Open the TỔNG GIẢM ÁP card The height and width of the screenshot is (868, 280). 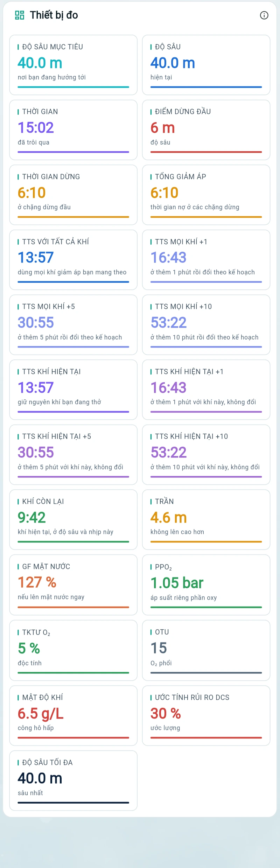point(206,195)
